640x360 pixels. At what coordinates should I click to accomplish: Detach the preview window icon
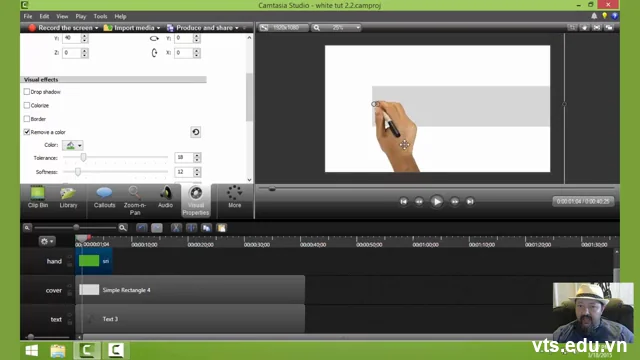[x=609, y=28]
